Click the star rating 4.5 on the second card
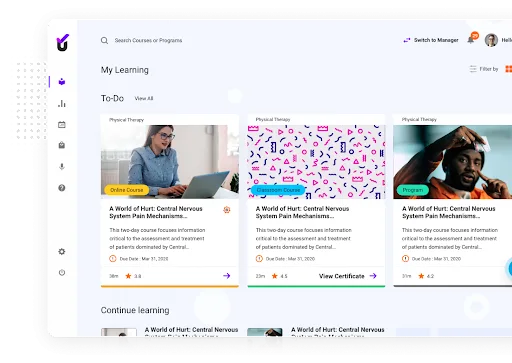This screenshot has height=363, width=512. pos(279,276)
